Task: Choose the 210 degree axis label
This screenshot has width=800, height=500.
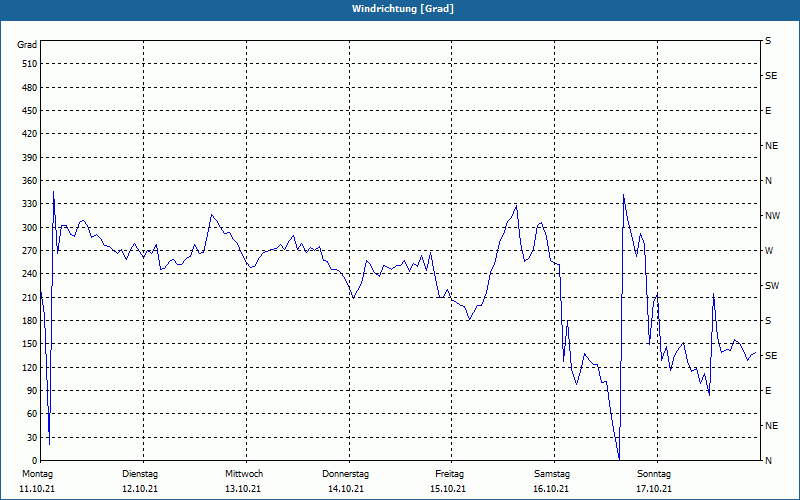Action: 29,297
